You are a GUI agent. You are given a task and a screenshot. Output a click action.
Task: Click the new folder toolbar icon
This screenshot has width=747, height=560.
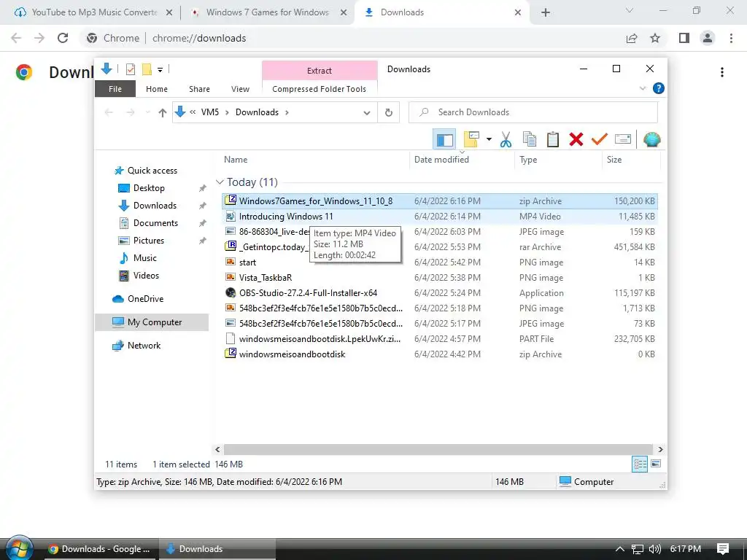pyautogui.click(x=471, y=139)
